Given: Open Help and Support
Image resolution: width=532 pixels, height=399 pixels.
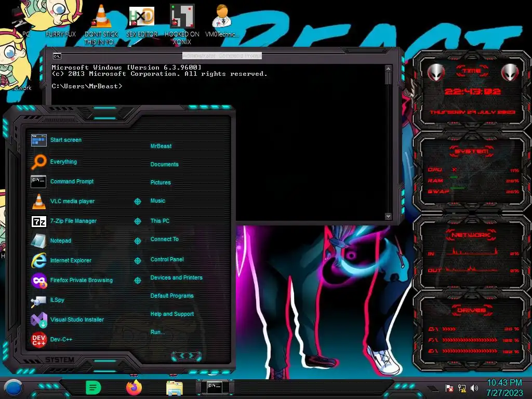Looking at the screenshot, I should [x=172, y=314].
